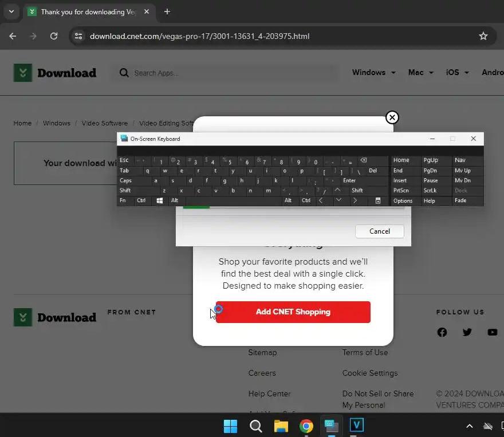Open the Video Software breadcrumb link
Image resolution: width=504 pixels, height=437 pixels.
click(x=104, y=123)
